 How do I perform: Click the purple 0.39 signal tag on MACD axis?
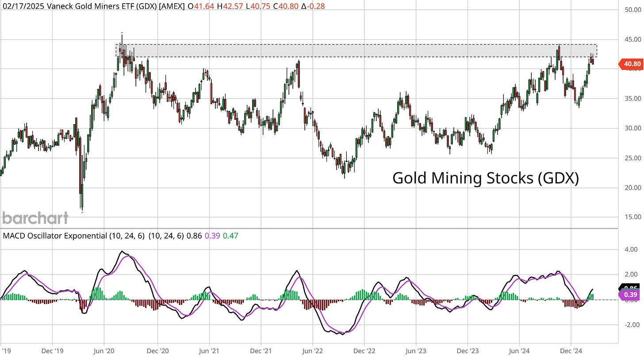point(630,295)
